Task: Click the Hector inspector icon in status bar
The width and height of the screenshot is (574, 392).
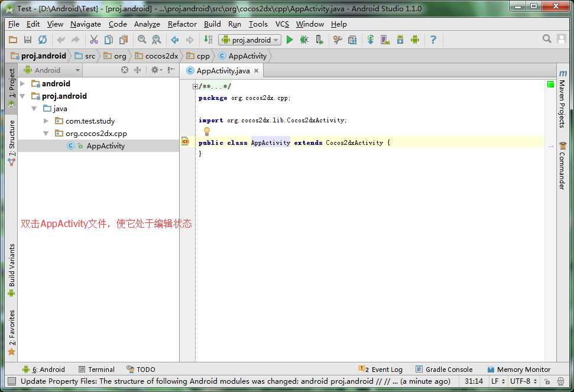Action: tap(560, 381)
